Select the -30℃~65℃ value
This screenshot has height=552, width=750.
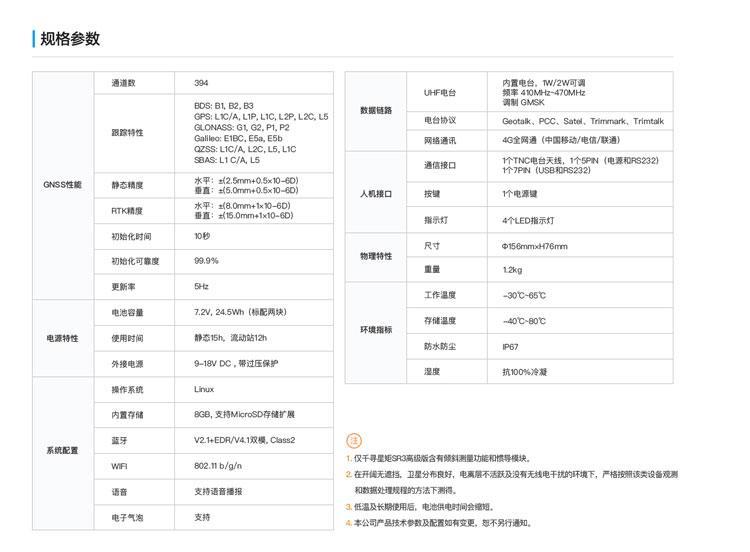pyautogui.click(x=524, y=296)
